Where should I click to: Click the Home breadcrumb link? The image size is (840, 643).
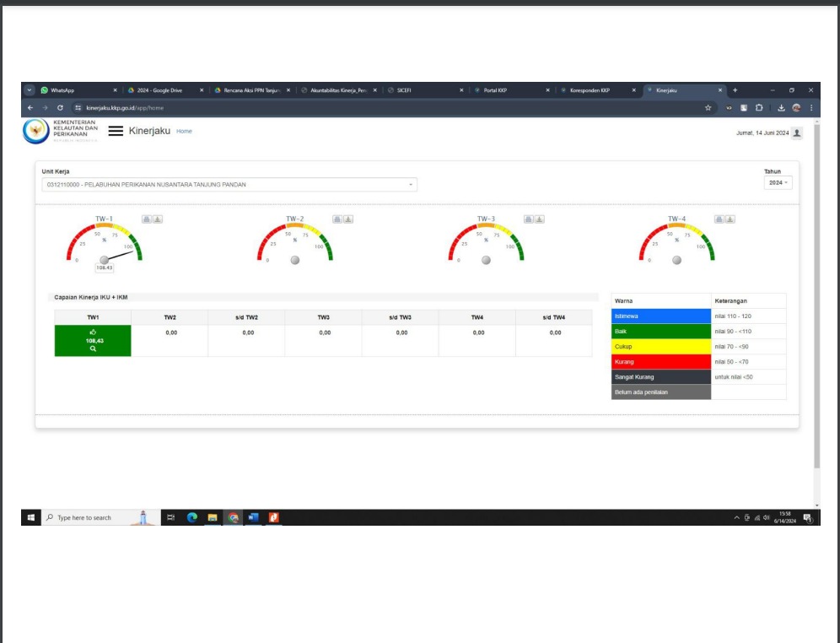pyautogui.click(x=184, y=132)
